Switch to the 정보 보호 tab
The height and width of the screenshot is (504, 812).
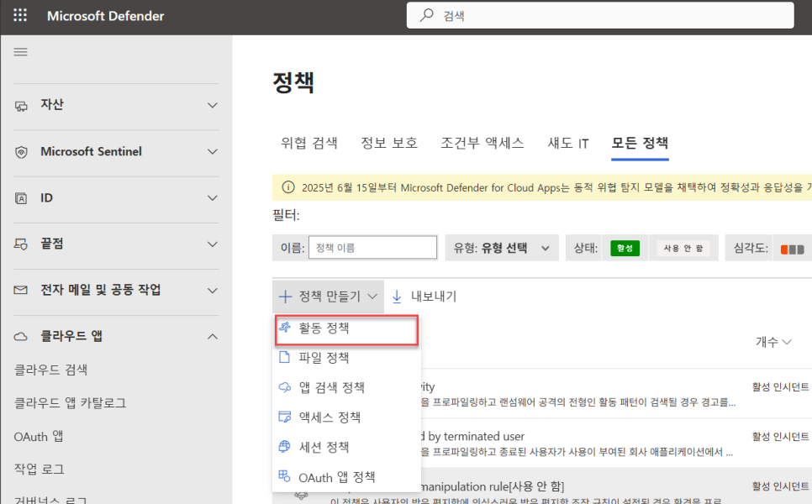click(389, 143)
